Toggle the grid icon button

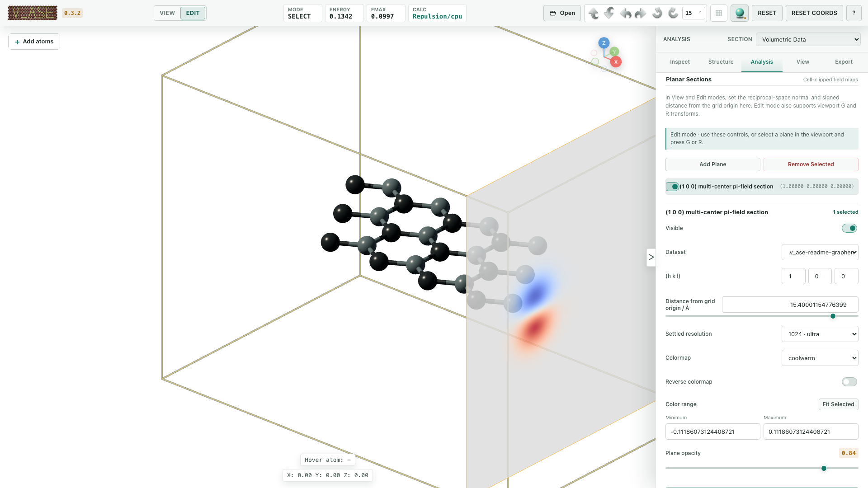(x=719, y=13)
